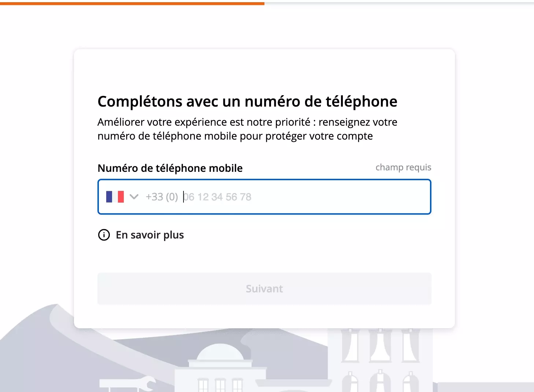Click the disabled Suivant button area
The image size is (534, 392).
point(264,289)
